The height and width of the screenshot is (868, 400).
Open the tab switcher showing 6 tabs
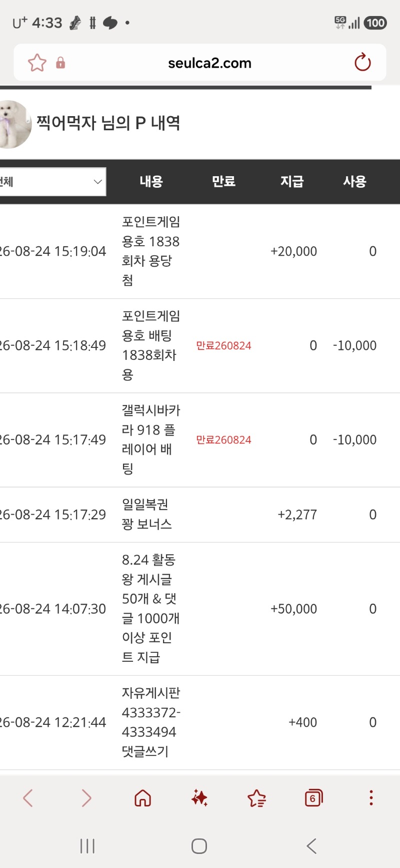313,798
